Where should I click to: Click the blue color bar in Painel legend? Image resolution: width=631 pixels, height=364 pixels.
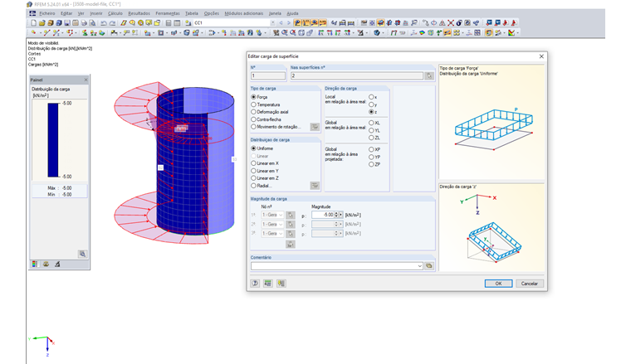tap(53, 140)
